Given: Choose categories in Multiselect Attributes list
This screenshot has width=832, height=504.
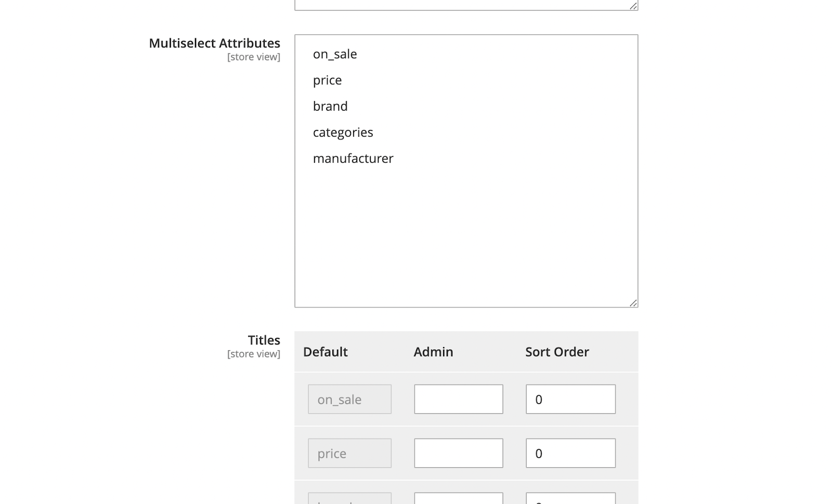Looking at the screenshot, I should (343, 132).
